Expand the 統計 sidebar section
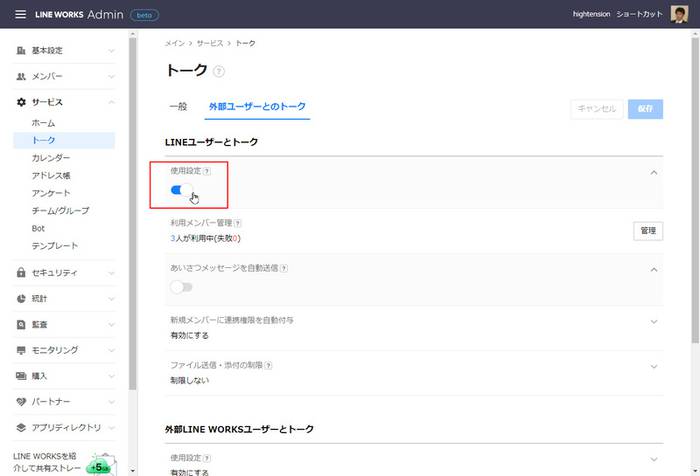The width and height of the screenshot is (700, 476). 111,299
